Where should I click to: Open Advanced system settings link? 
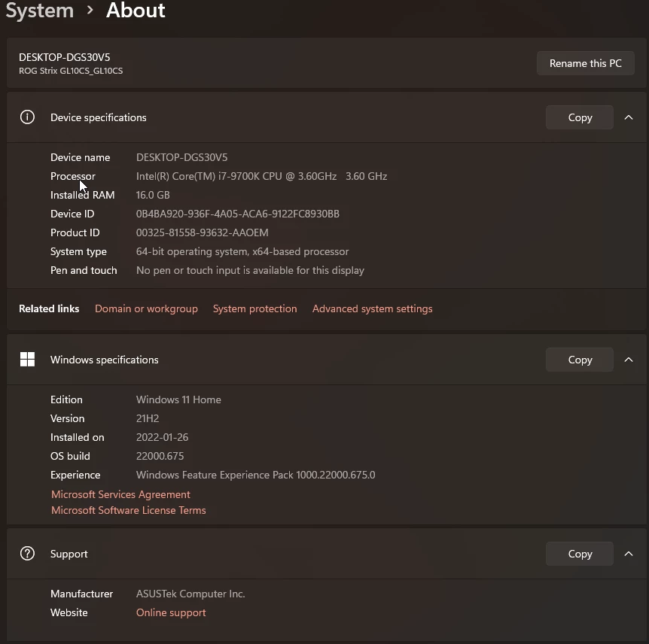(372, 309)
